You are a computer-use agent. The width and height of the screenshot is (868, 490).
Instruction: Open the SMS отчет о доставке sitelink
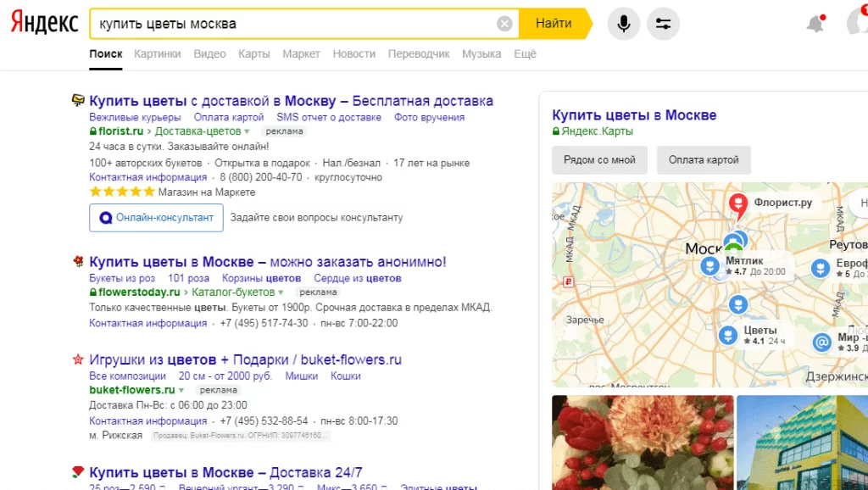point(329,117)
